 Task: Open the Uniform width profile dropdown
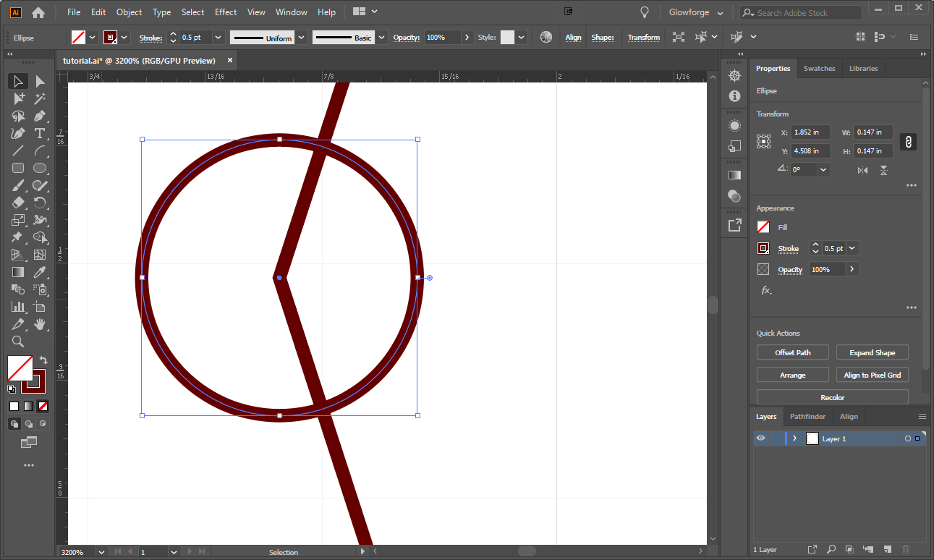[302, 37]
